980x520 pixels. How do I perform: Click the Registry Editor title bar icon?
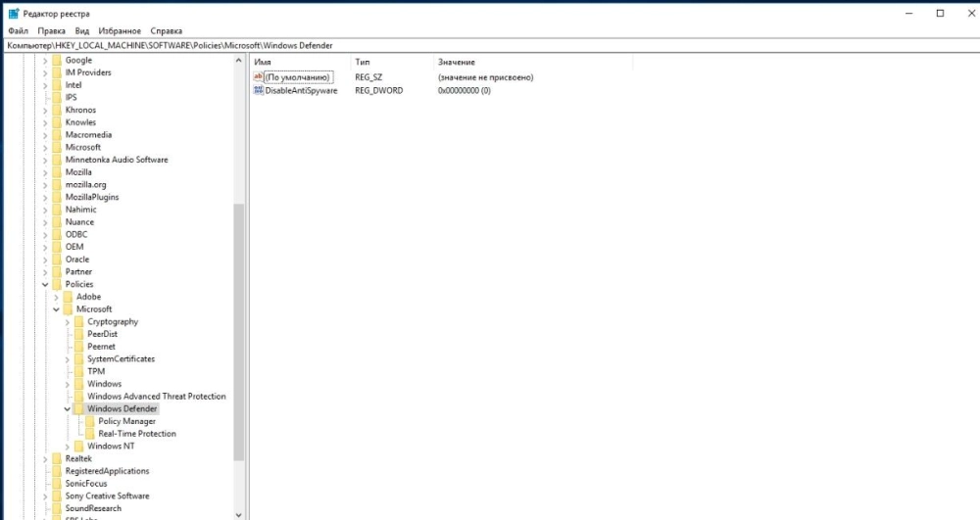[14, 13]
